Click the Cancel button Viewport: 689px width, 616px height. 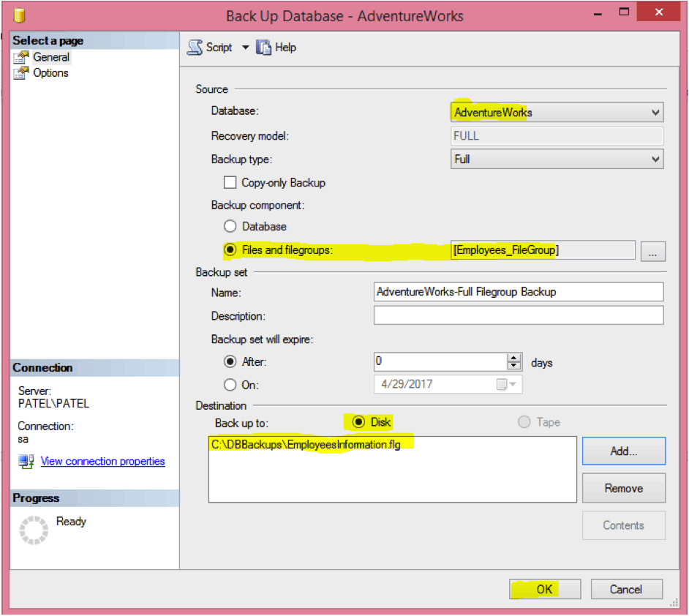pyautogui.click(x=626, y=589)
